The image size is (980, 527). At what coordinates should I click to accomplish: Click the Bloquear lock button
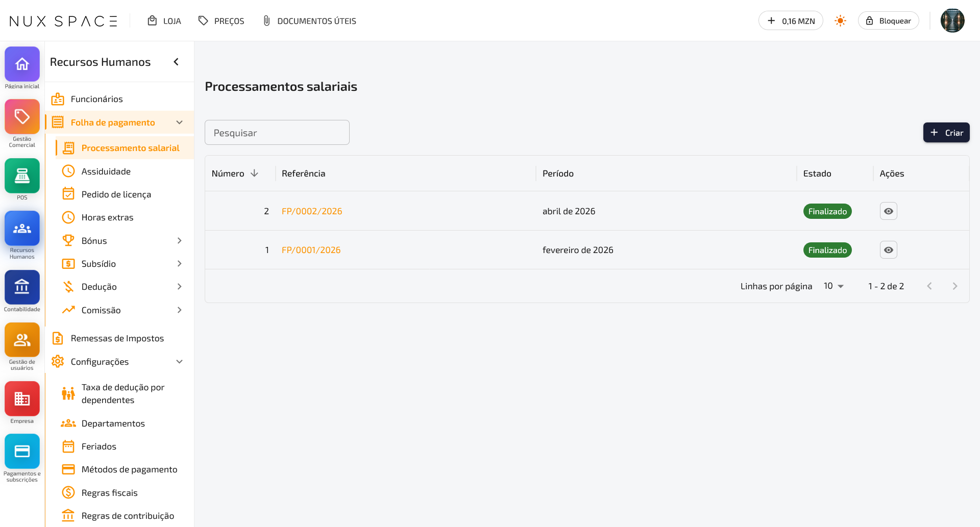(x=889, y=21)
